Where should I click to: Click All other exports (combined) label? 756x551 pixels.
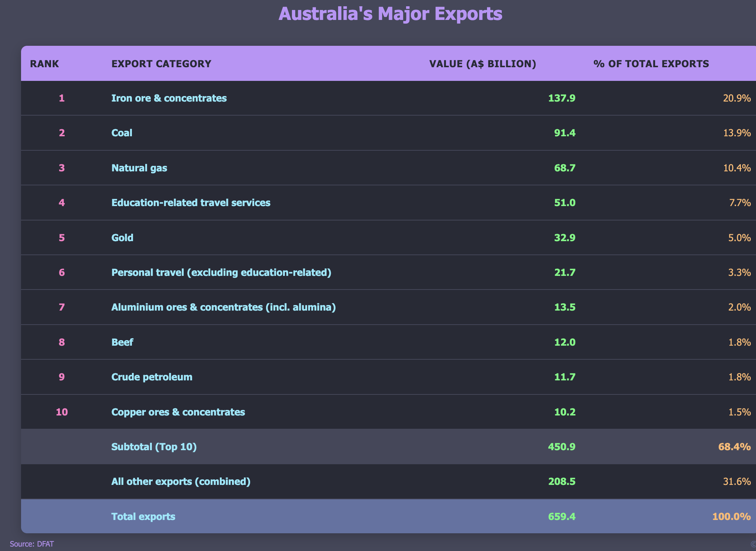coord(181,482)
